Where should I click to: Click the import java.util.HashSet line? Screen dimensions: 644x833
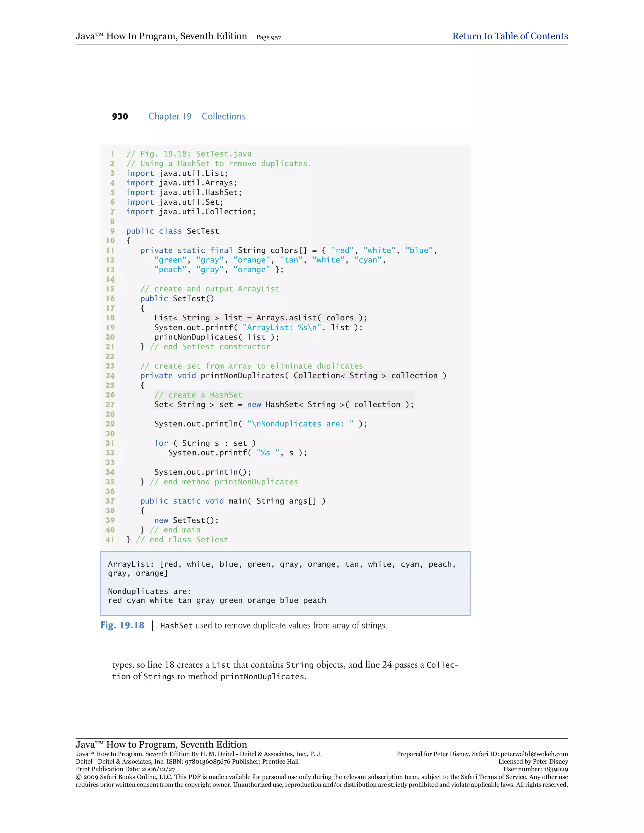coord(184,192)
